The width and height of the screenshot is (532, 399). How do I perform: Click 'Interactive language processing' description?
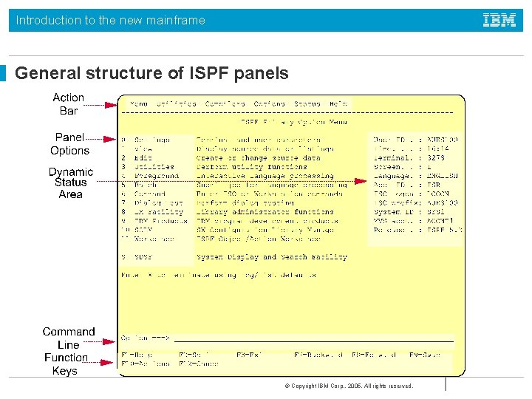point(265,176)
